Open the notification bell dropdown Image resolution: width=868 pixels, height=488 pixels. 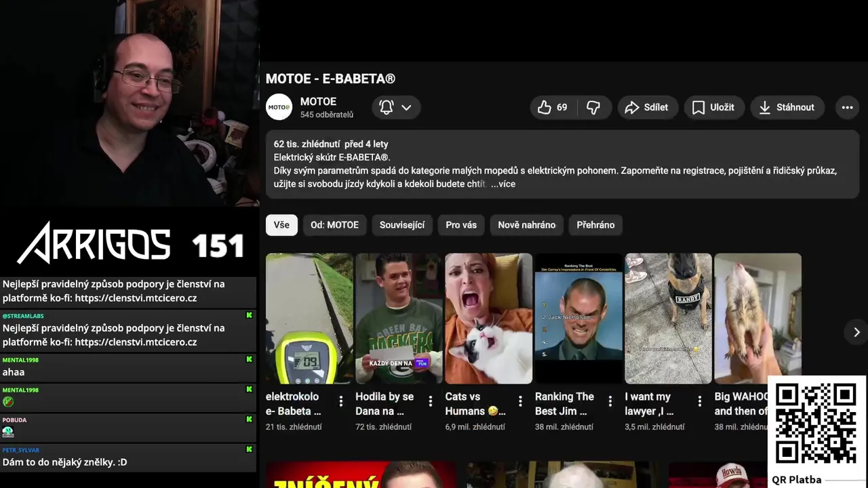coord(396,107)
